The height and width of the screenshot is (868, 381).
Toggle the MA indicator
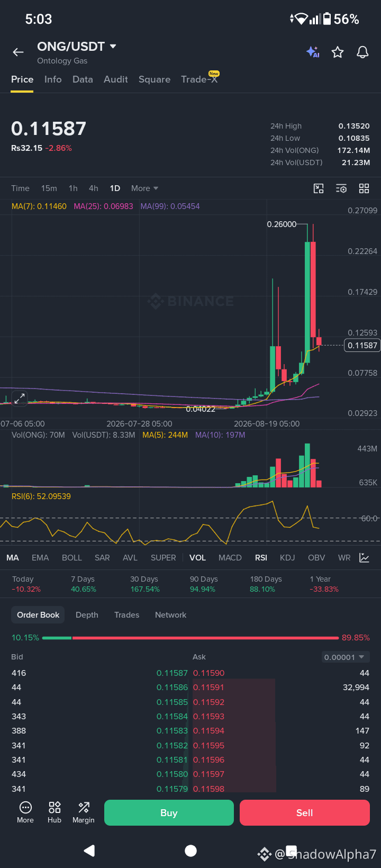pyautogui.click(x=13, y=558)
